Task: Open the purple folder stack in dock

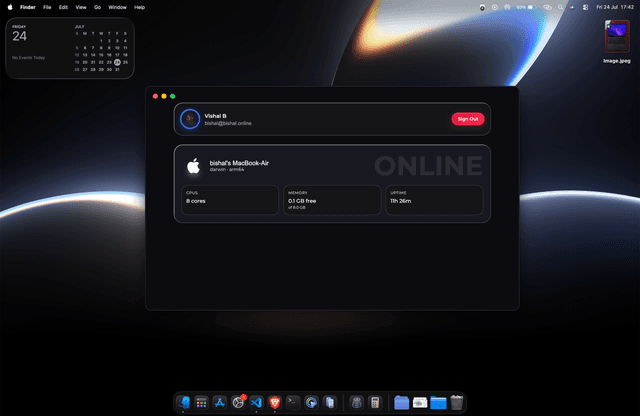Action: [x=402, y=403]
